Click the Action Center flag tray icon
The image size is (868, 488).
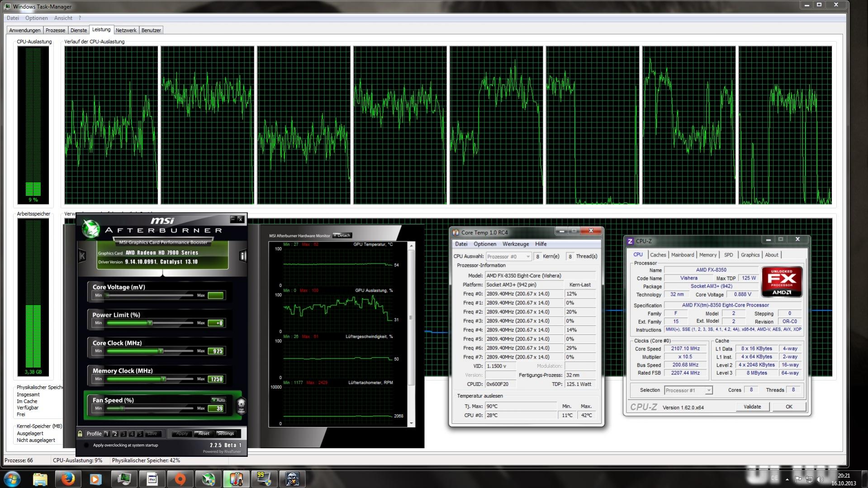[798, 479]
